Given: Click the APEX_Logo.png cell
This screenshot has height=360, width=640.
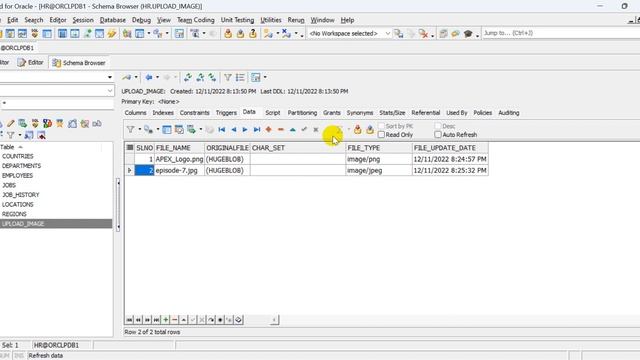Looking at the screenshot, I should point(179,159).
